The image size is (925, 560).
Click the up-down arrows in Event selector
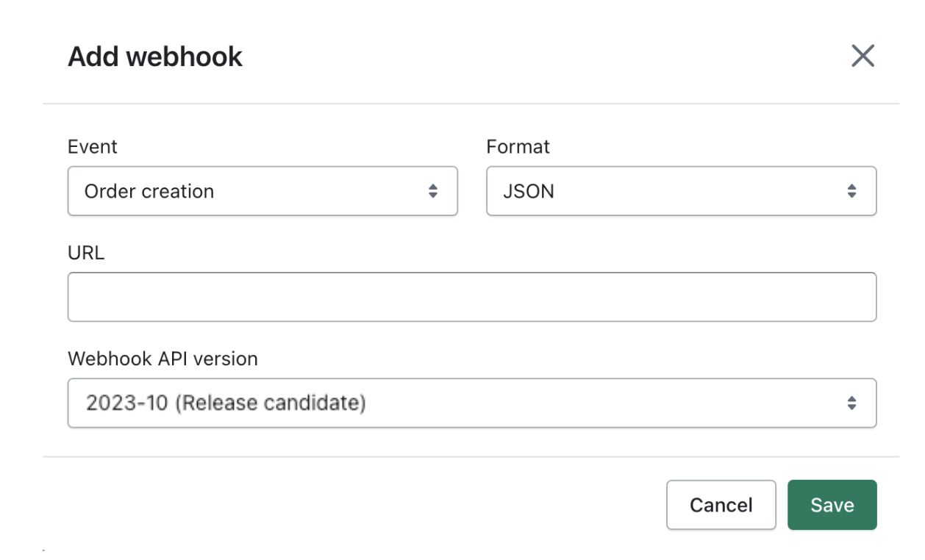(x=433, y=191)
